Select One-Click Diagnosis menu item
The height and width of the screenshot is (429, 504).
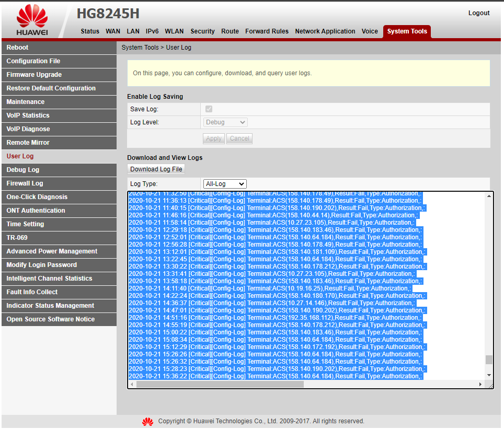click(37, 197)
